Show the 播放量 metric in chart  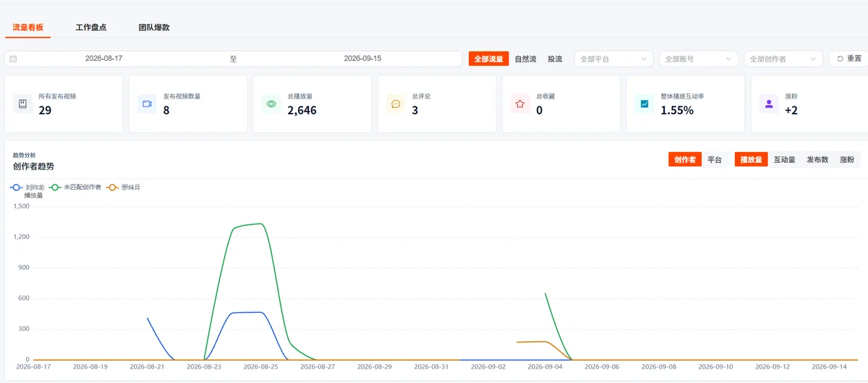pyautogui.click(x=752, y=159)
